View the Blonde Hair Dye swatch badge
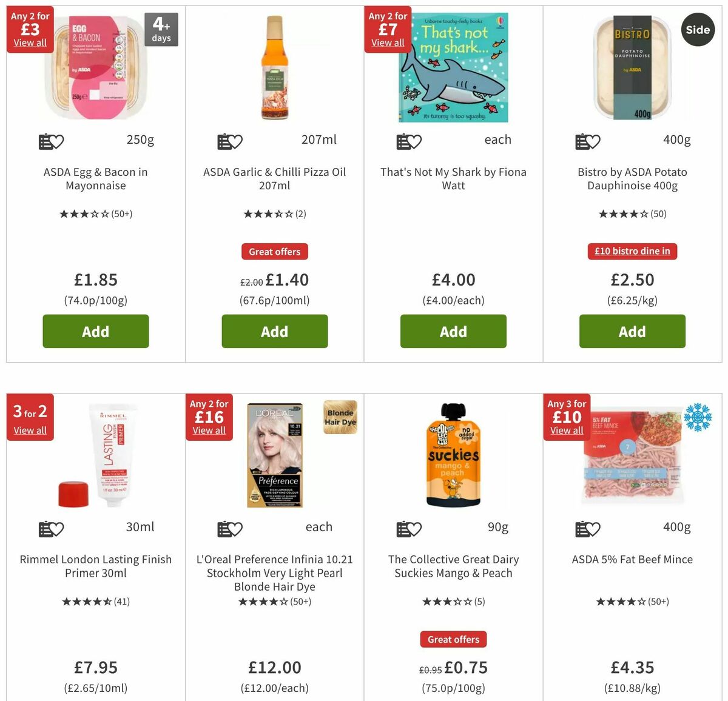This screenshot has width=728, height=701. [x=340, y=417]
